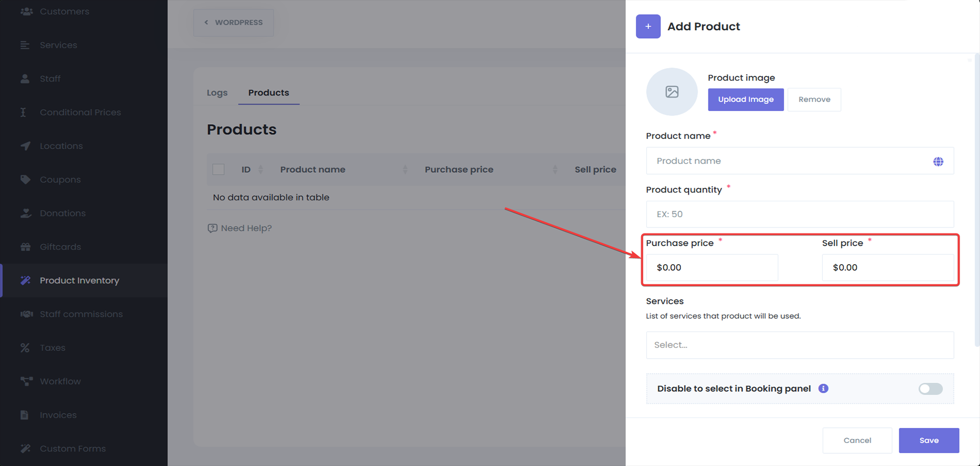Click the Product quantity input field
This screenshot has width=980, height=466.
pyautogui.click(x=799, y=214)
